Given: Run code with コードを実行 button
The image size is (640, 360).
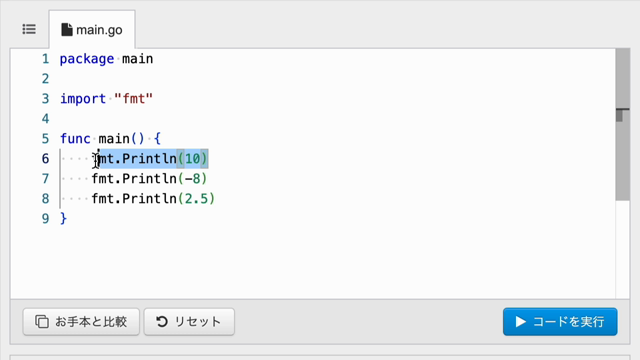Looking at the screenshot, I should [560, 322].
